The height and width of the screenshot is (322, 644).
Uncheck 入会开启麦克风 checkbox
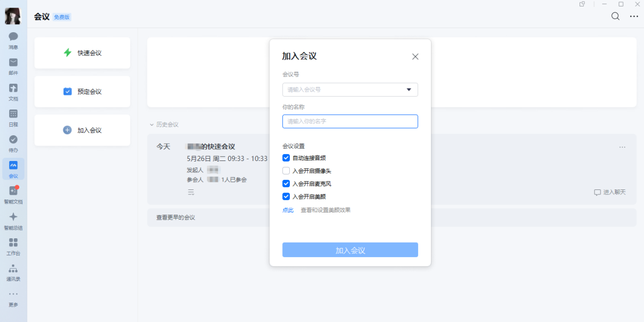(286, 184)
